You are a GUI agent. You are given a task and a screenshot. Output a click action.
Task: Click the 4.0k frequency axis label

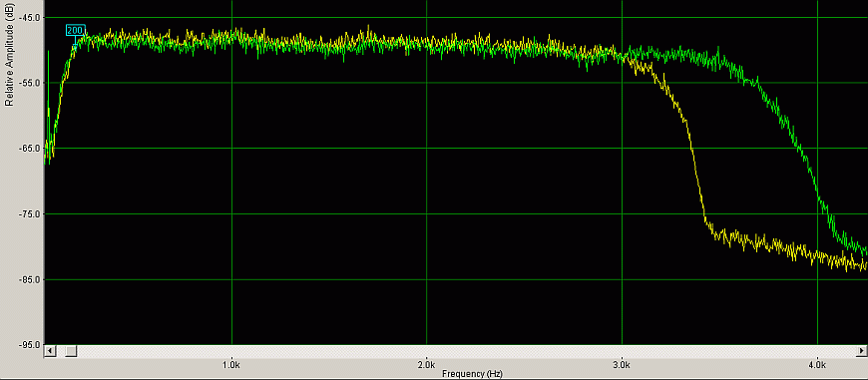817,365
